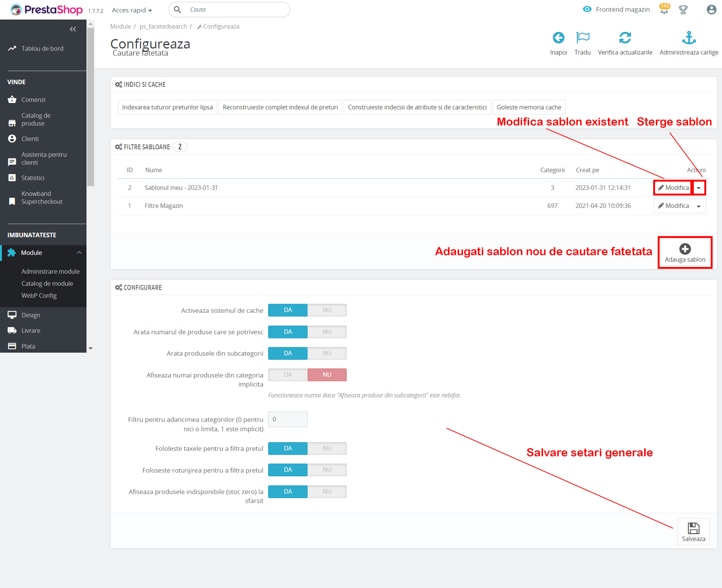Click the search magnifier icon
Viewport: 722px width, 588px height.
coord(177,9)
